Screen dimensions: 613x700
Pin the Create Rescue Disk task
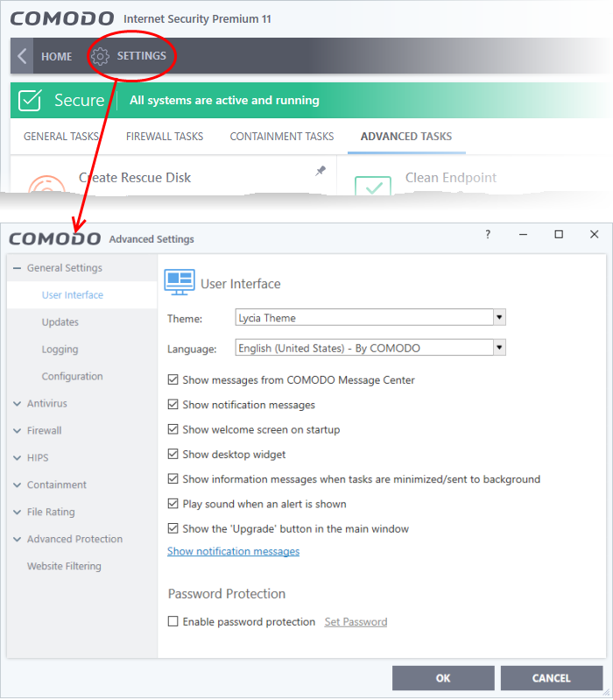coord(321,171)
